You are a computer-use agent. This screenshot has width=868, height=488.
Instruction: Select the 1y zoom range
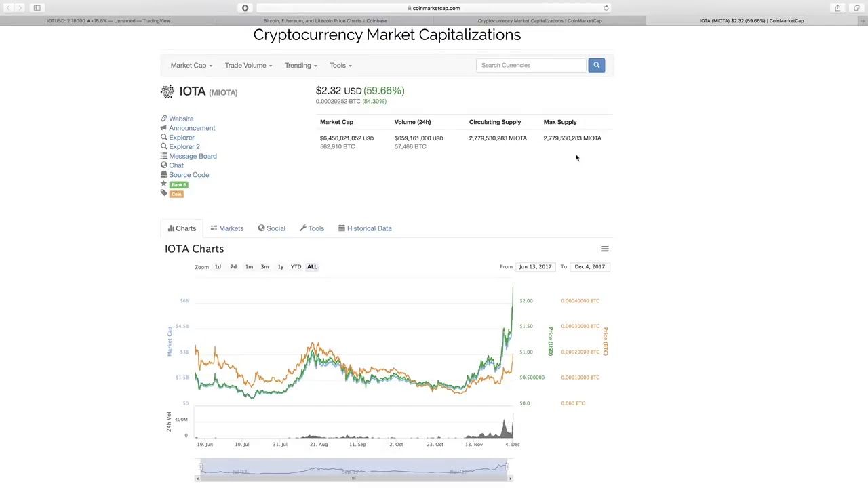280,266
